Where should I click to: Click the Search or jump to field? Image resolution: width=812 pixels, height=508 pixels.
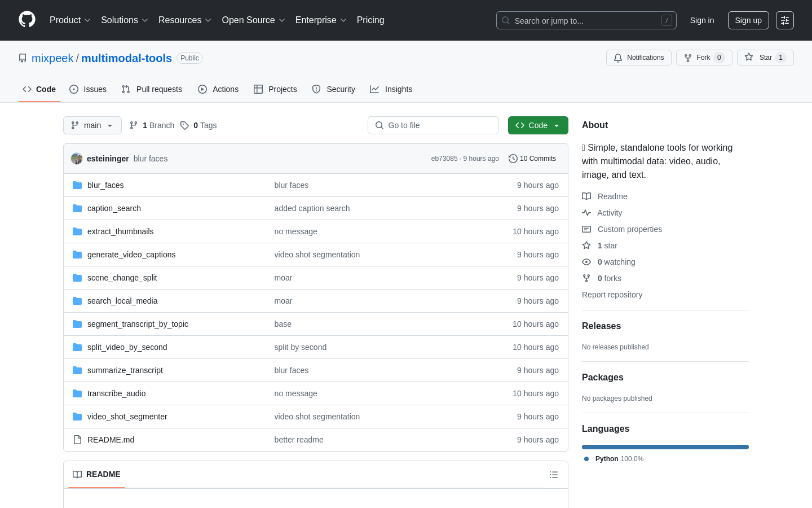coord(586,20)
